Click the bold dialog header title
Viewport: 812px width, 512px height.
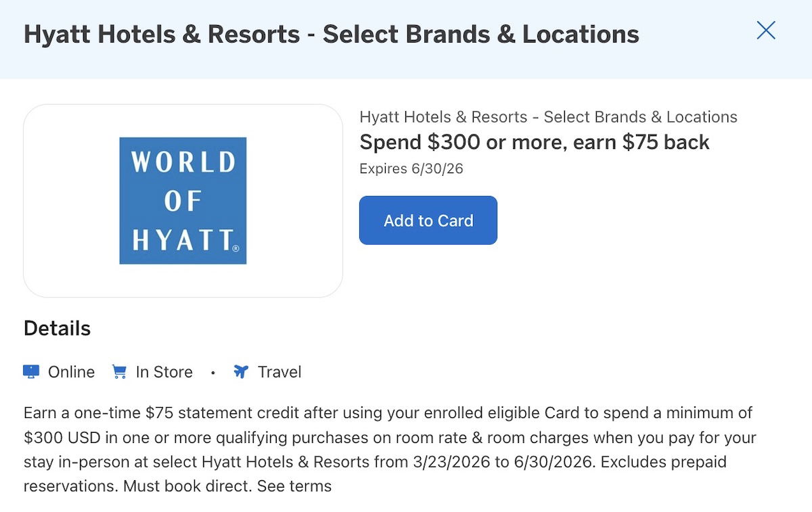point(331,34)
